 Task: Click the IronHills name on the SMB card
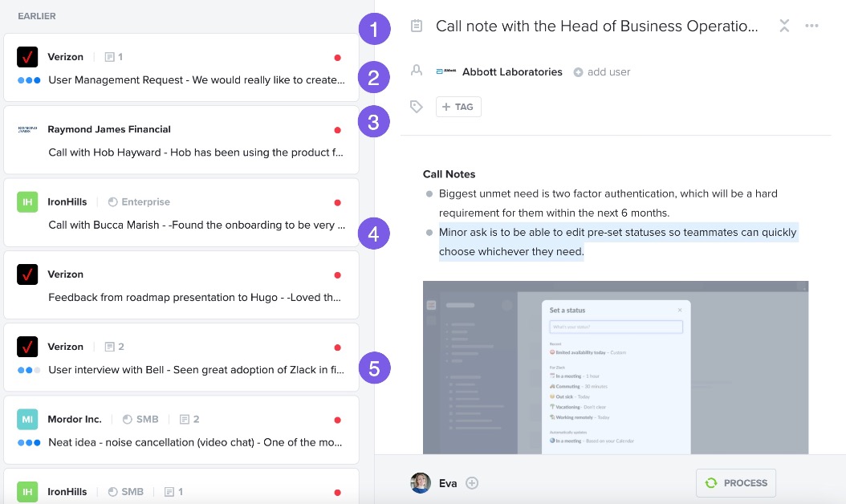coord(67,492)
